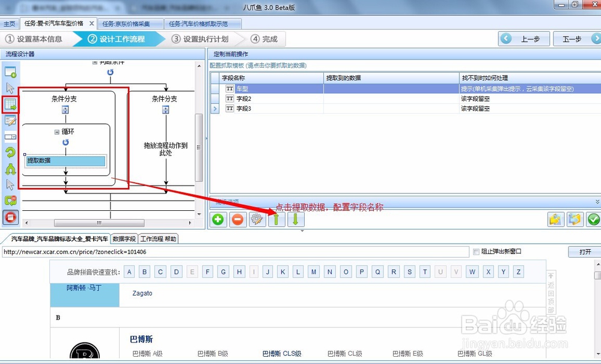The height and width of the screenshot is (364, 601).
Task: Open the 巴博斯 brand heading link
Action: tap(141, 339)
